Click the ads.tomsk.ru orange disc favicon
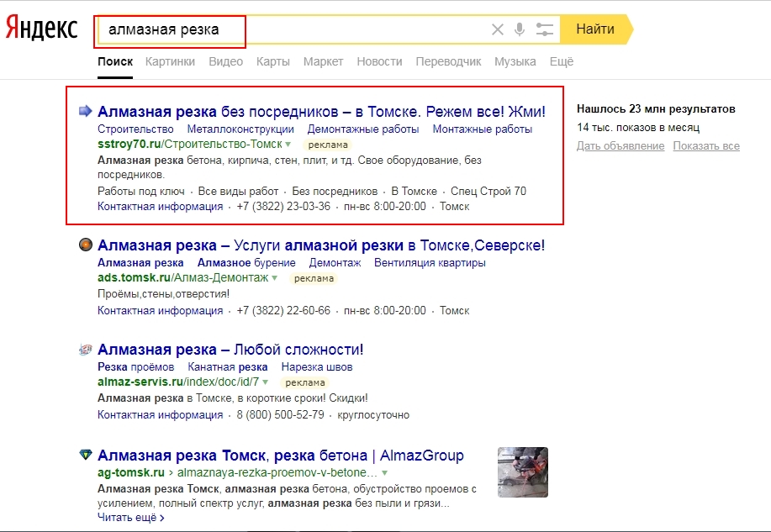771x532 pixels. coord(86,245)
